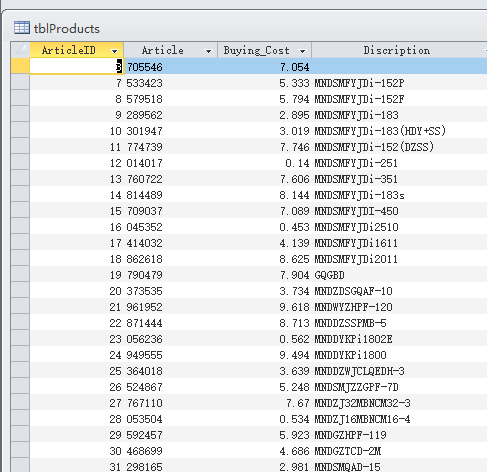This screenshot has width=487, height=472.
Task: Click description MNDSMFYJDi2510
Action: coord(356,227)
